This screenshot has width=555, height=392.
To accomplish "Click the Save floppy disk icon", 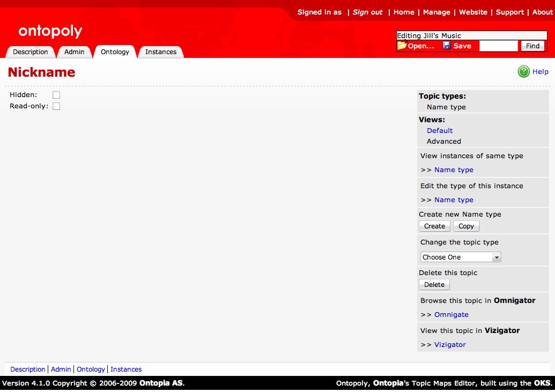I will coord(447,46).
